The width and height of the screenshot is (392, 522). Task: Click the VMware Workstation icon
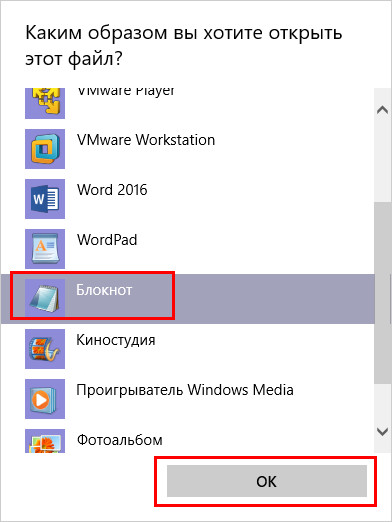45,149
